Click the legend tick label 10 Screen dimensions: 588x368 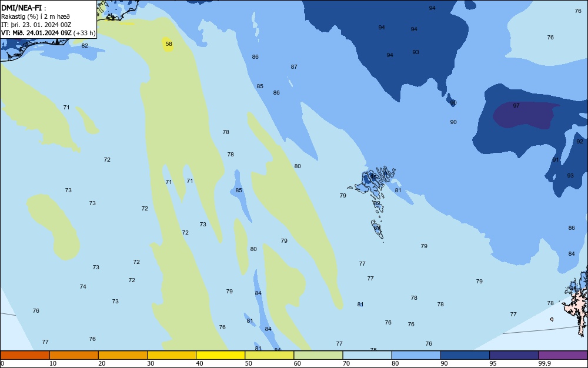pyautogui.click(x=53, y=363)
